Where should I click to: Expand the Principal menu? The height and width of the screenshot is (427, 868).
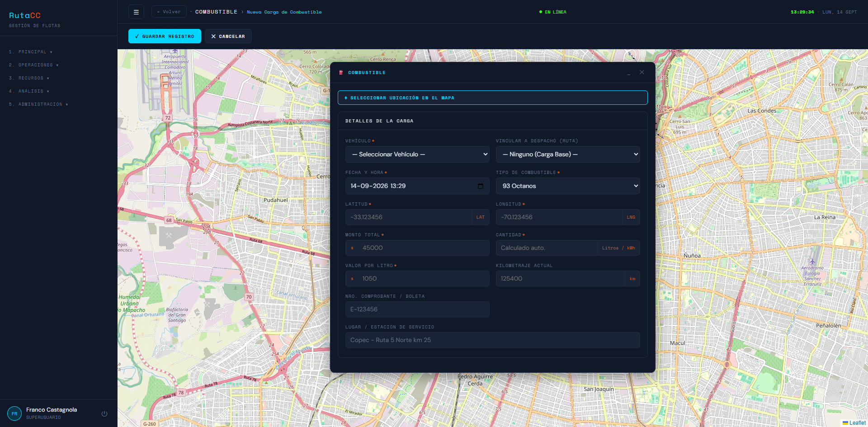[31, 52]
